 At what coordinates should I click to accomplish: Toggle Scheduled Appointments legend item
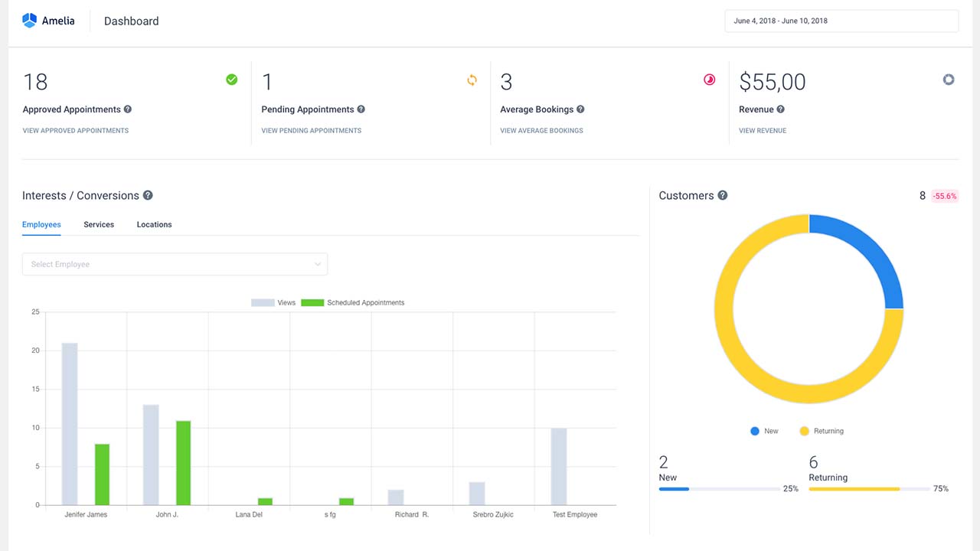pyautogui.click(x=353, y=303)
